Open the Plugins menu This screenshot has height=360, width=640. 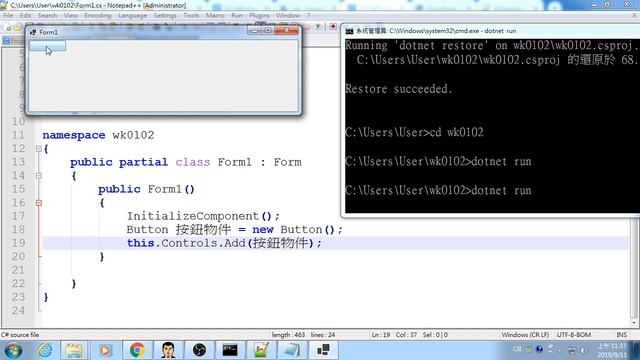(259, 15)
